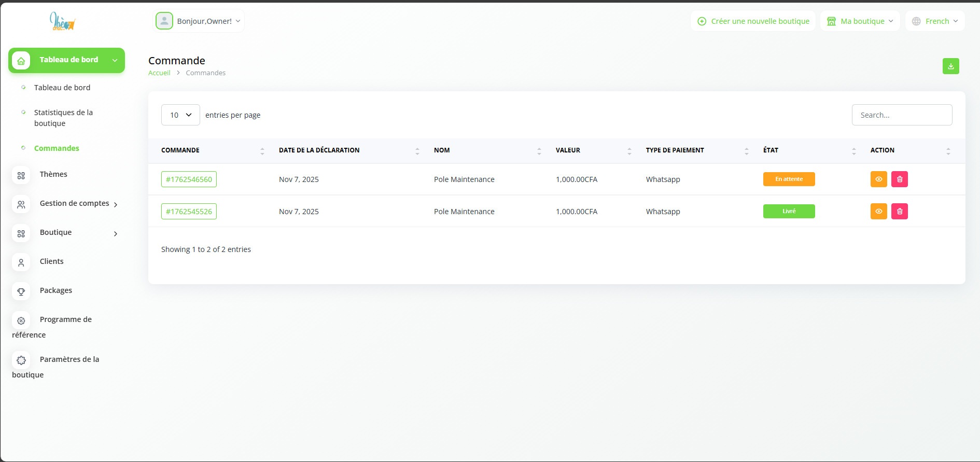Image resolution: width=980 pixels, height=462 pixels.
Task: Click the Programme de référence icon
Action: coord(21,321)
